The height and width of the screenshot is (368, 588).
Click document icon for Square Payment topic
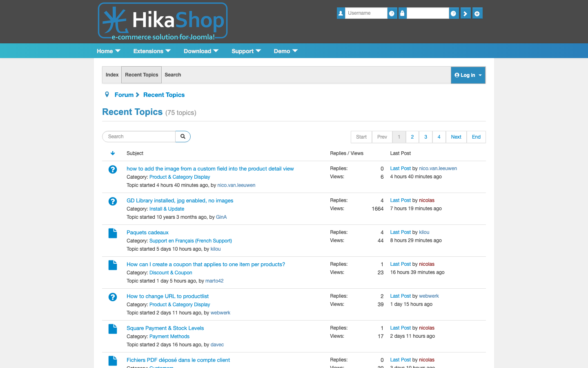113,329
